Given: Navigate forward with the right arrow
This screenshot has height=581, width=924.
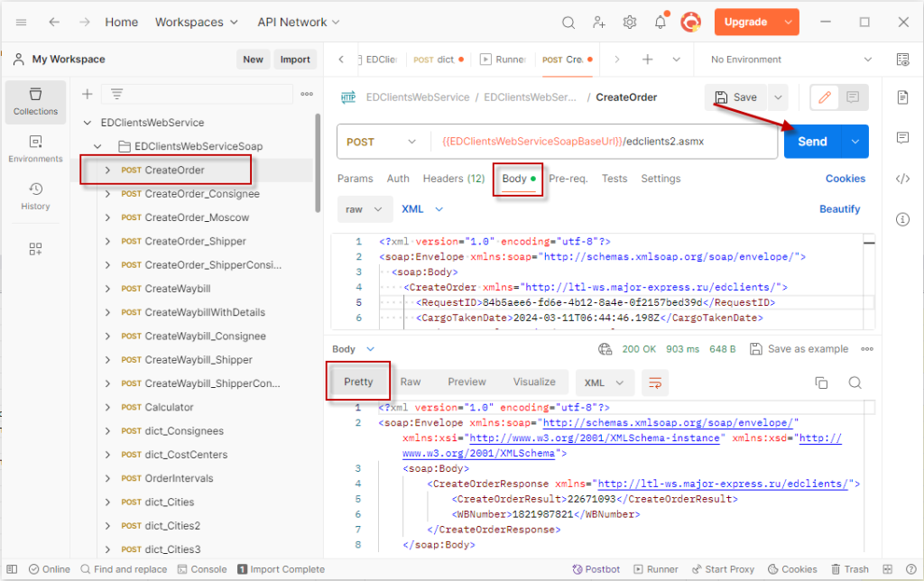Looking at the screenshot, I should [x=85, y=23].
